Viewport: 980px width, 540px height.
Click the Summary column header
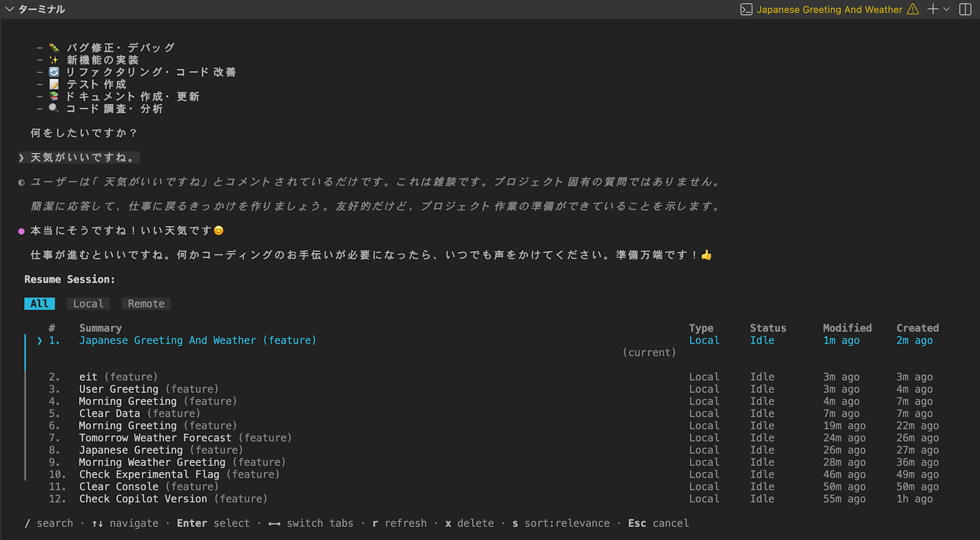100,328
